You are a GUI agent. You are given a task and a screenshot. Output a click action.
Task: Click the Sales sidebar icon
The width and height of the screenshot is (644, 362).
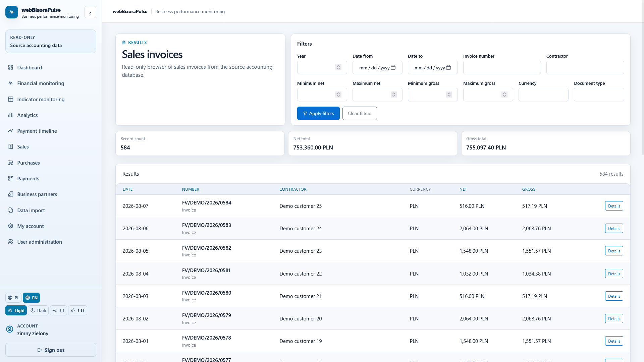tap(11, 146)
